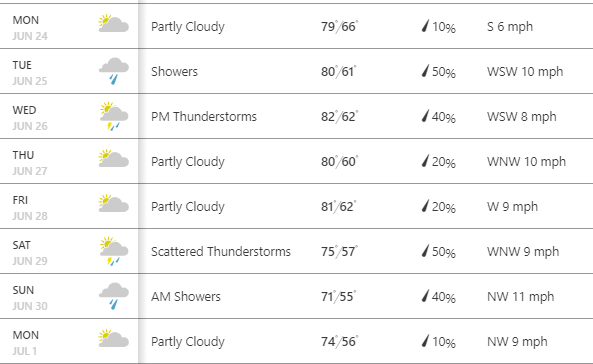Click the raindrop icon next to 40% on Sunday
The height and width of the screenshot is (364, 593).
(x=425, y=296)
